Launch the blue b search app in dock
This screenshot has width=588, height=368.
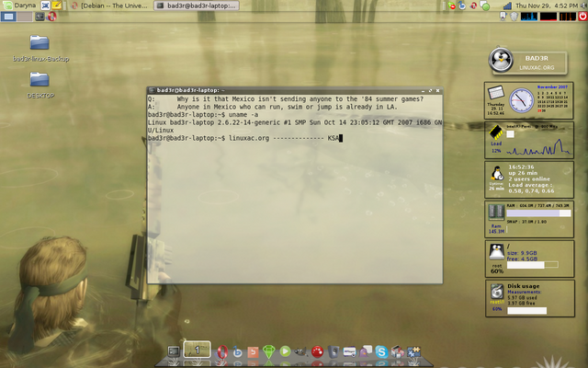tap(237, 351)
